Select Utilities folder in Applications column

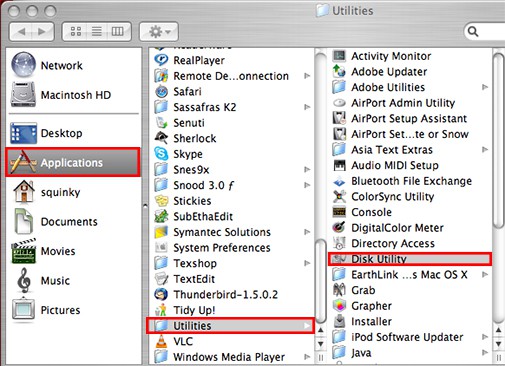pos(230,326)
